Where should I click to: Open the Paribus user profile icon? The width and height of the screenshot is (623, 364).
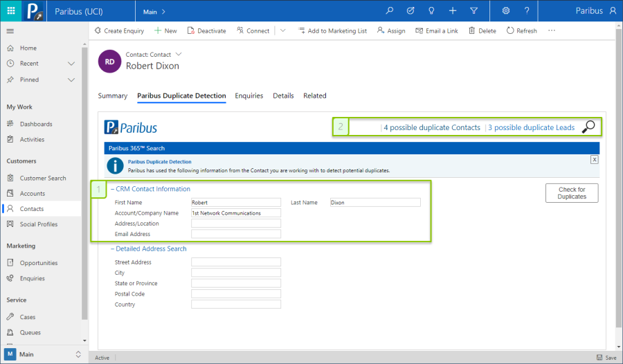613,11
